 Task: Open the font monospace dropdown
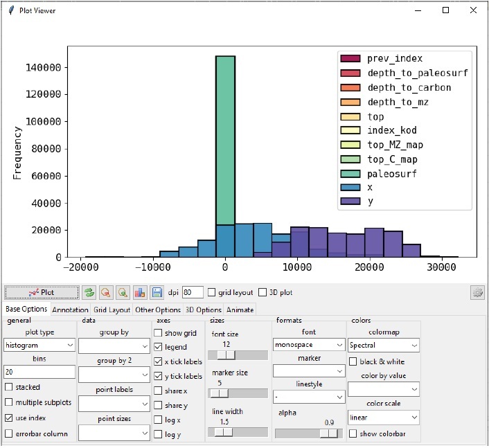coord(309,345)
